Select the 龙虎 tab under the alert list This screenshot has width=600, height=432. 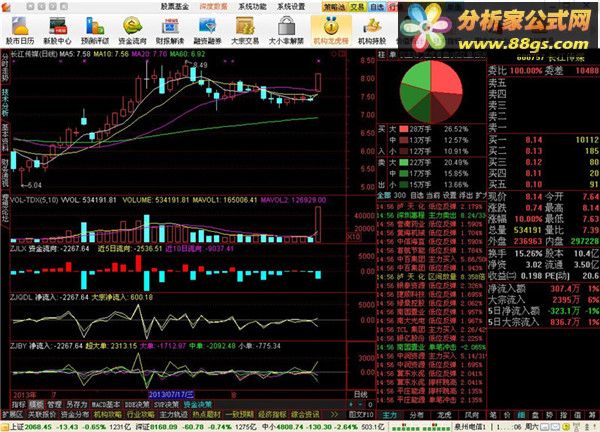pyautogui.click(x=444, y=414)
